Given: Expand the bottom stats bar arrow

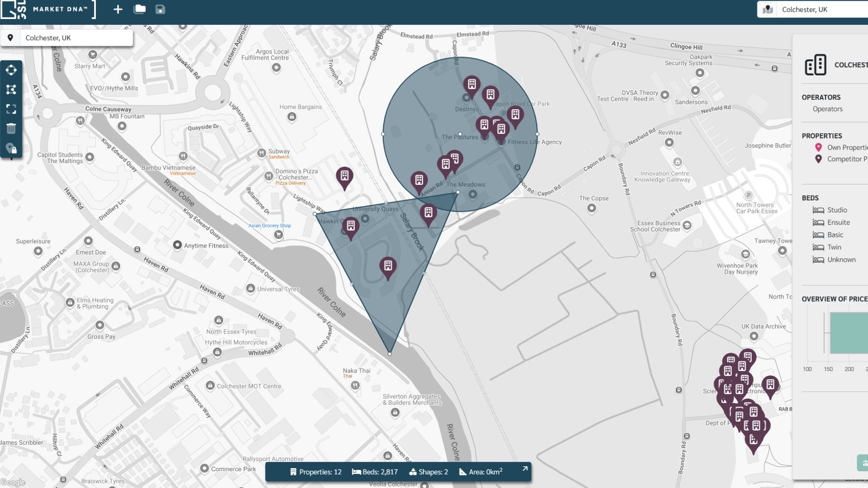Looking at the screenshot, I should (525, 469).
